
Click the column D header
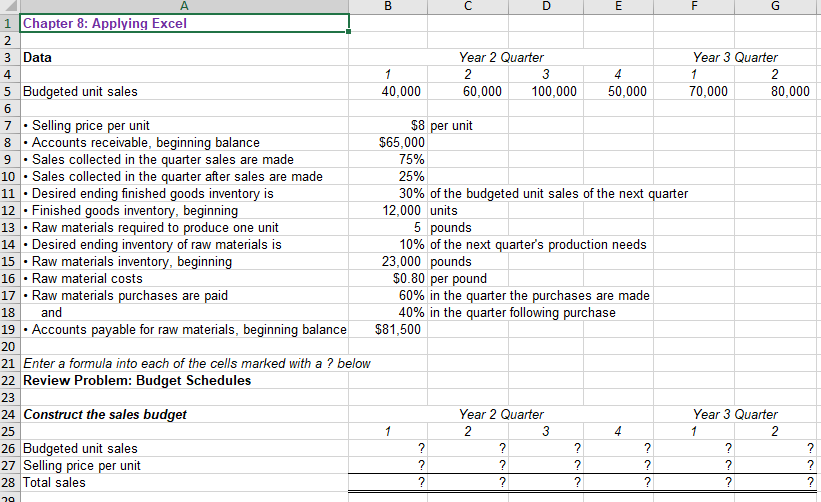click(546, 6)
